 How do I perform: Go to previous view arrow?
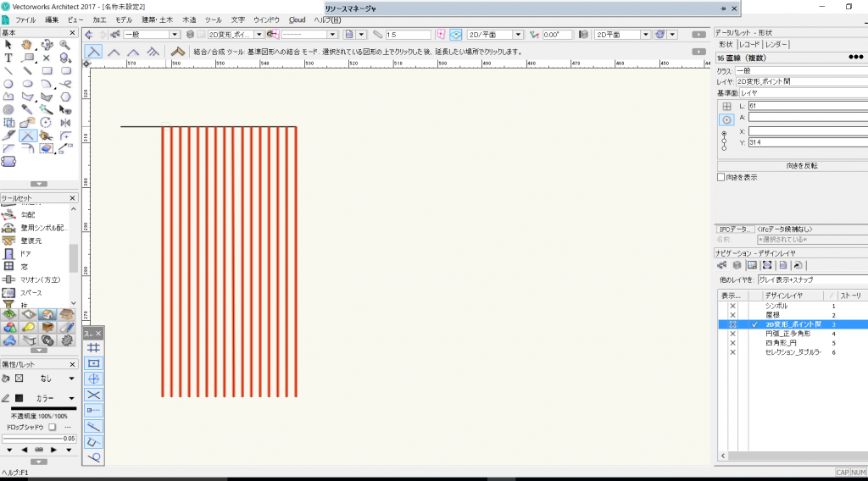(88, 34)
